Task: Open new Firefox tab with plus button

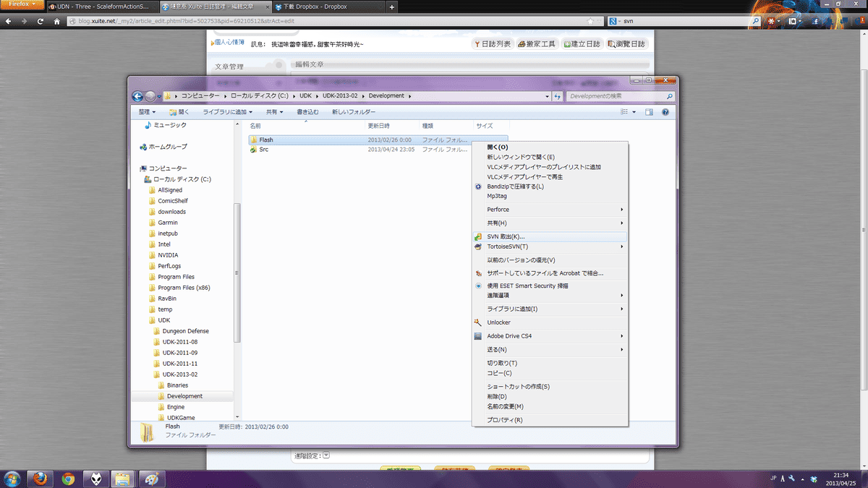Action: click(392, 7)
